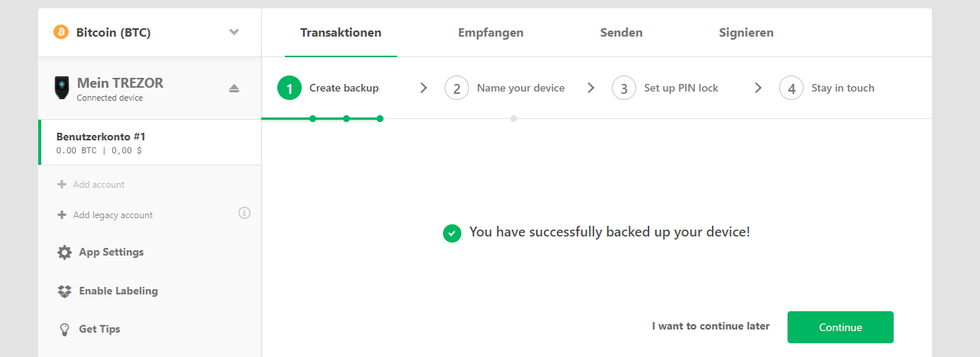Click the grey progress dot under step 2
This screenshot has height=357, width=980.
pos(514,119)
